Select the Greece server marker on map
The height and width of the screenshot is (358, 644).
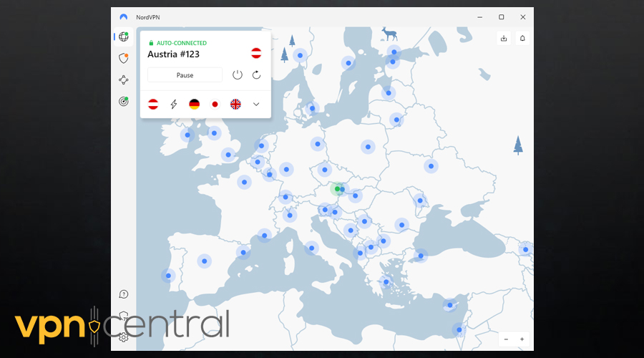[x=386, y=282]
